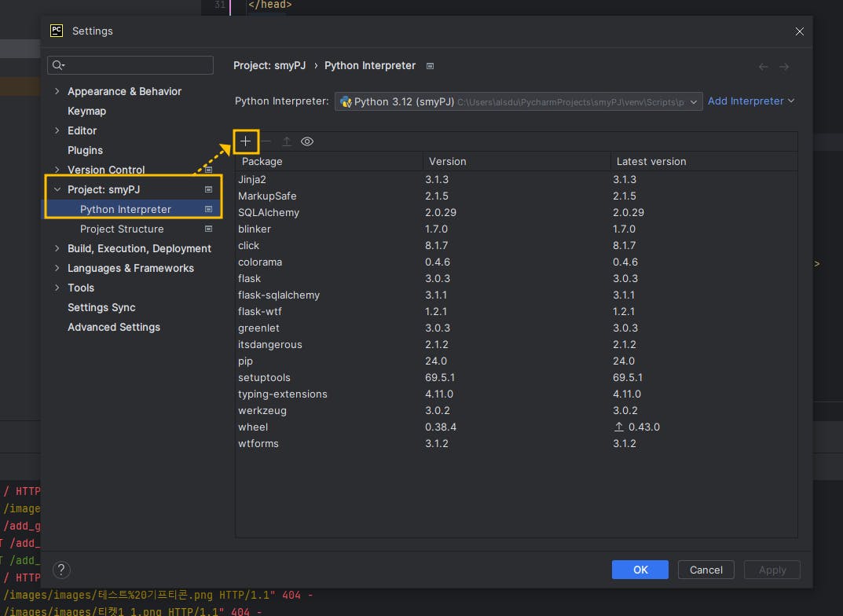Expand Appearance & Behavior section
Viewport: 843px width, 616px height.
(x=57, y=91)
